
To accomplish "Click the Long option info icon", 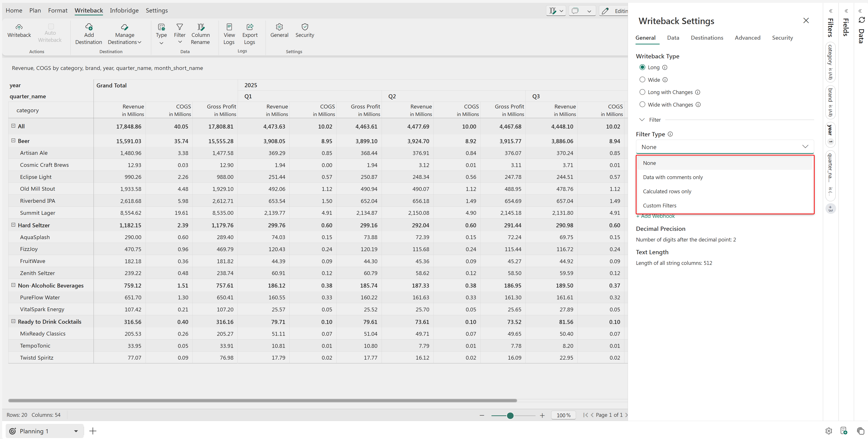I will (x=665, y=67).
